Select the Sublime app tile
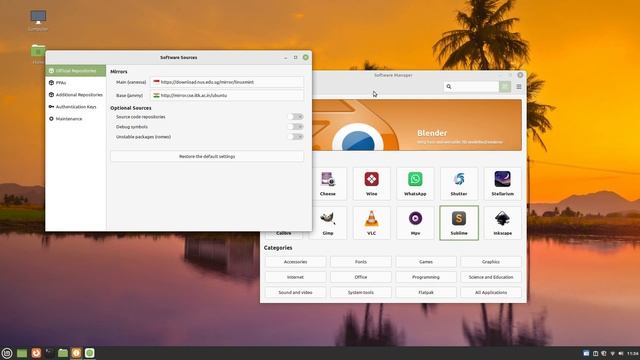The width and height of the screenshot is (640, 360). [x=459, y=223]
